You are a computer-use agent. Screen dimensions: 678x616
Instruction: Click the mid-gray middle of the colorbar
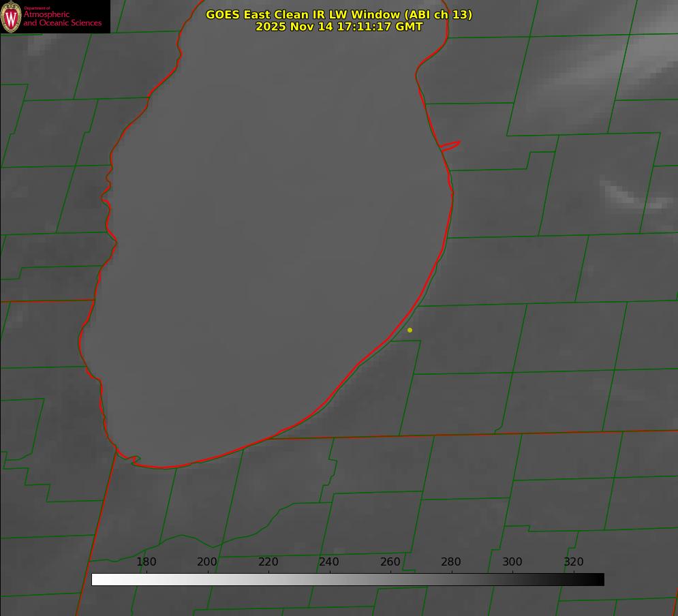coord(348,580)
